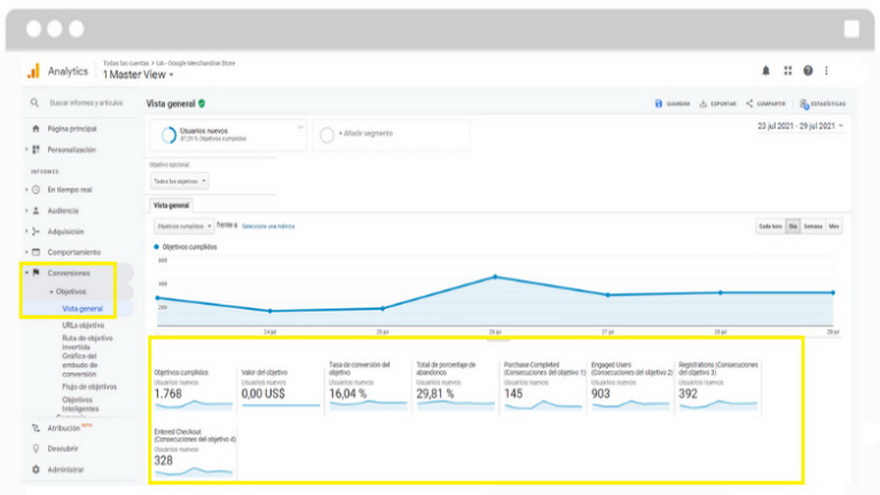The width and height of the screenshot is (880, 495).
Task: Open the three-dot more options menu
Action: click(826, 71)
